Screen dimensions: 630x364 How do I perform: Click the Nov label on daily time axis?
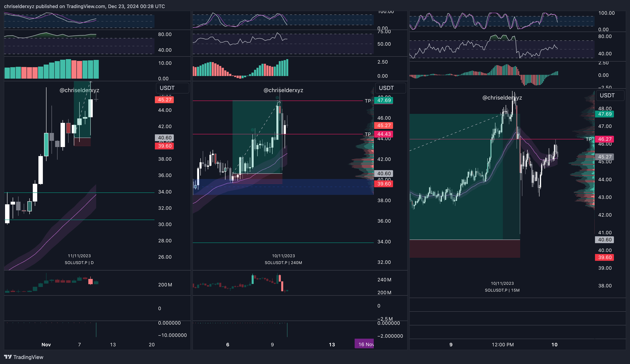pos(46,344)
